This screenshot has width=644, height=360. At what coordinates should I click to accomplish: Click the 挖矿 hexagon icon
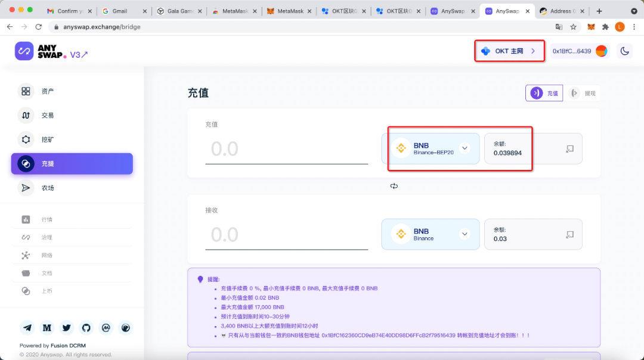(26, 139)
